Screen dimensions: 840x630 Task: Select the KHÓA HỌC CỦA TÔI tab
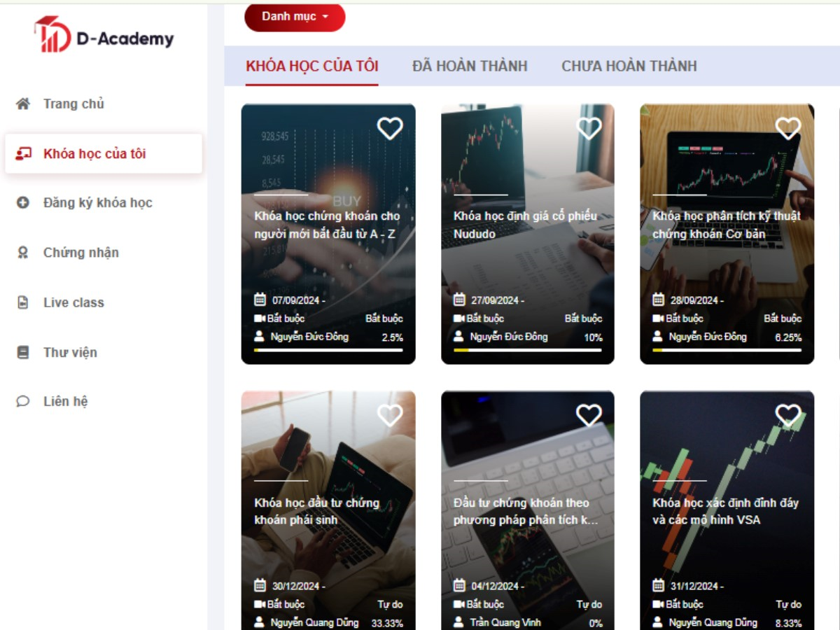pyautogui.click(x=312, y=66)
